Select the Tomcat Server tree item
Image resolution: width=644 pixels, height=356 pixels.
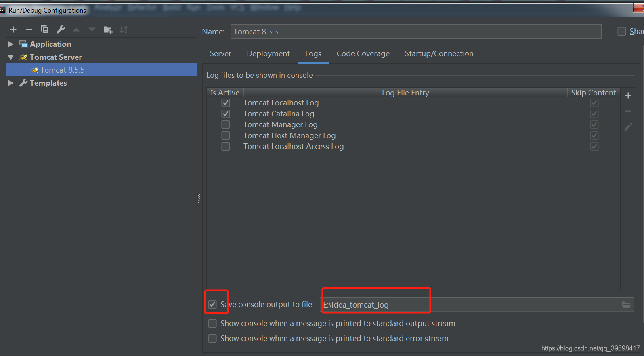[56, 57]
